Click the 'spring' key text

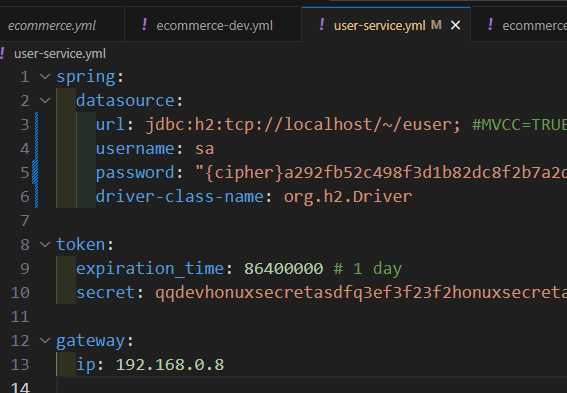point(86,77)
